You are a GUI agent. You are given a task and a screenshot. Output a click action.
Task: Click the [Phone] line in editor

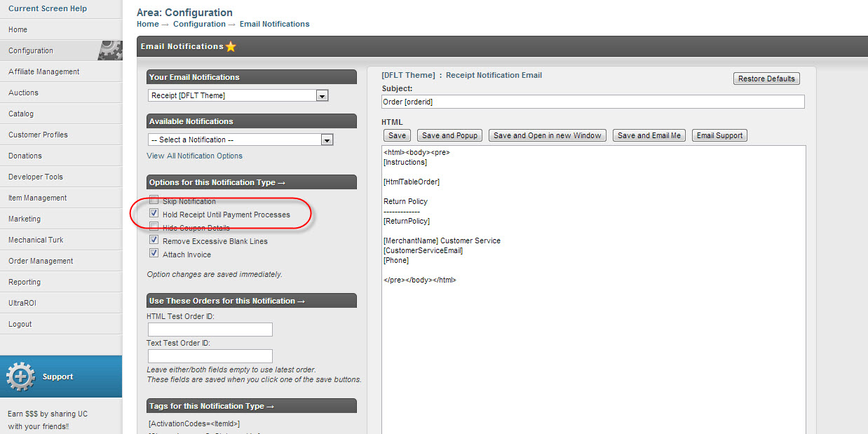[396, 260]
